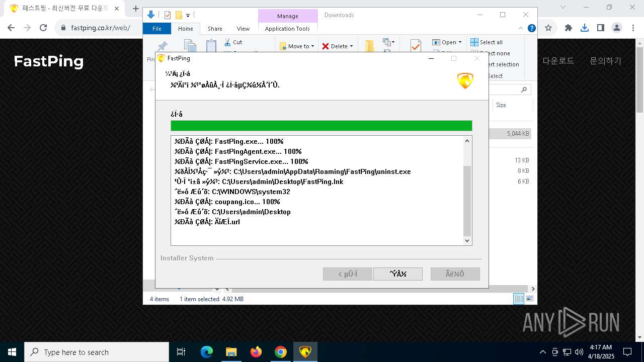Click the New item dropdown icon
This screenshot has height=362, width=644.
pos(388,42)
